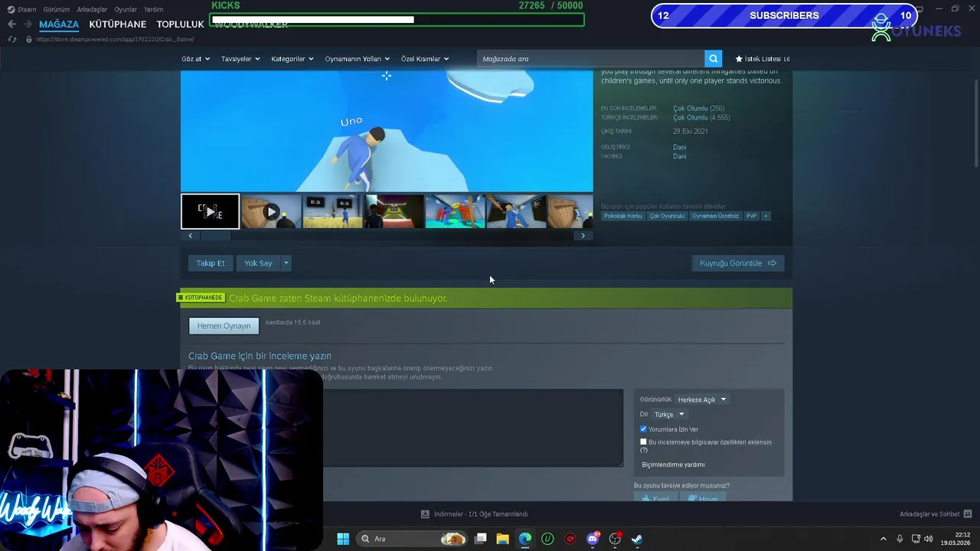The image size is (980, 551).
Task: Open the Yardım menu
Action: click(153, 9)
